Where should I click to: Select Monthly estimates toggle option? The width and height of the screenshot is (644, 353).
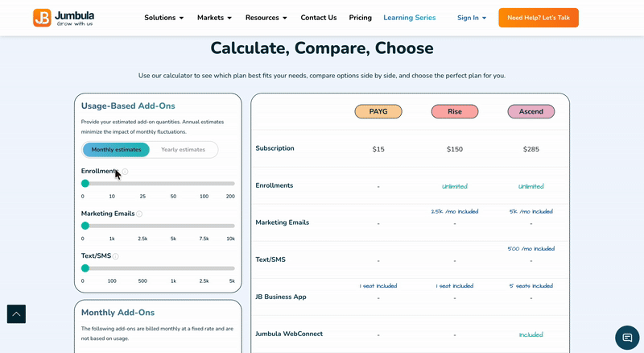(x=116, y=150)
